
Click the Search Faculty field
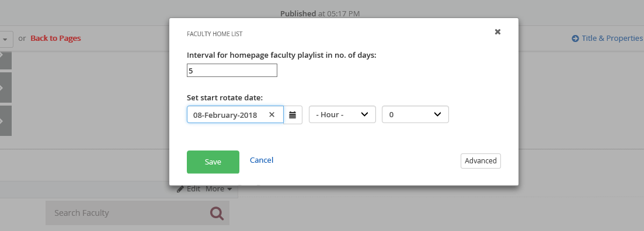137,213
